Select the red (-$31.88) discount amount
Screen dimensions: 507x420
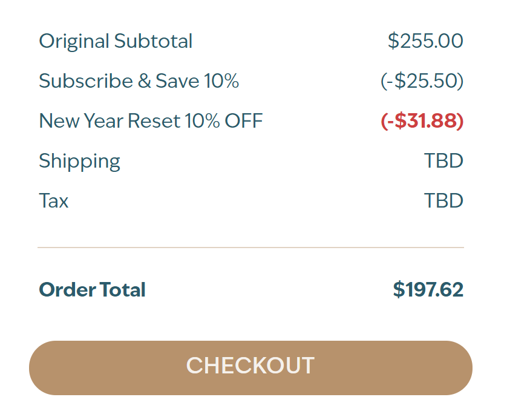click(422, 121)
